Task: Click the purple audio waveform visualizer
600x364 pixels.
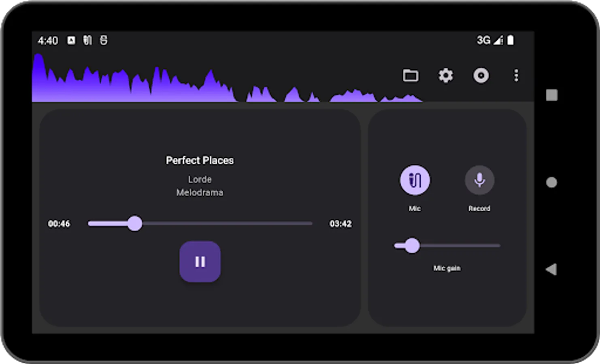Action: pos(227,78)
